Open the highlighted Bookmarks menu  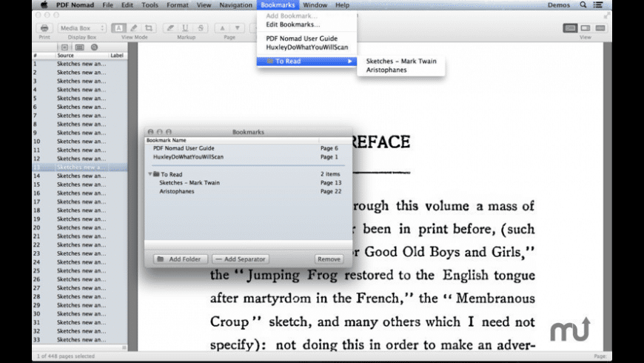tap(278, 5)
